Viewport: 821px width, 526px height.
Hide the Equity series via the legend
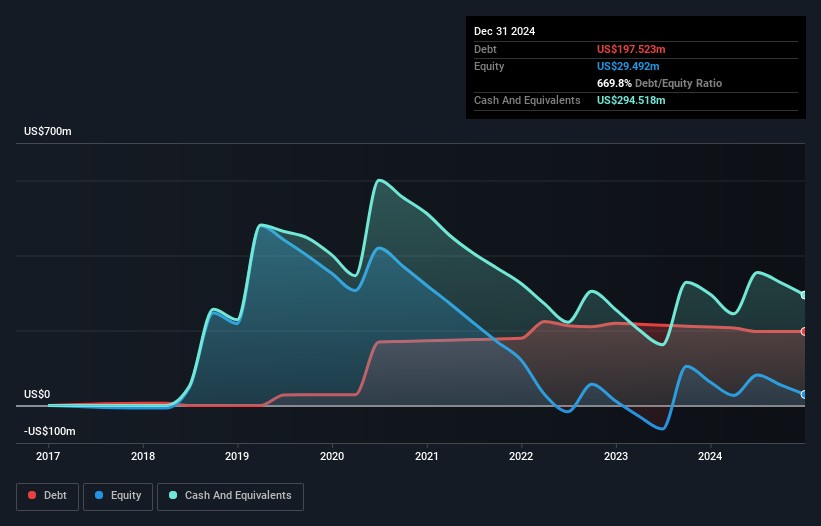coord(118,496)
